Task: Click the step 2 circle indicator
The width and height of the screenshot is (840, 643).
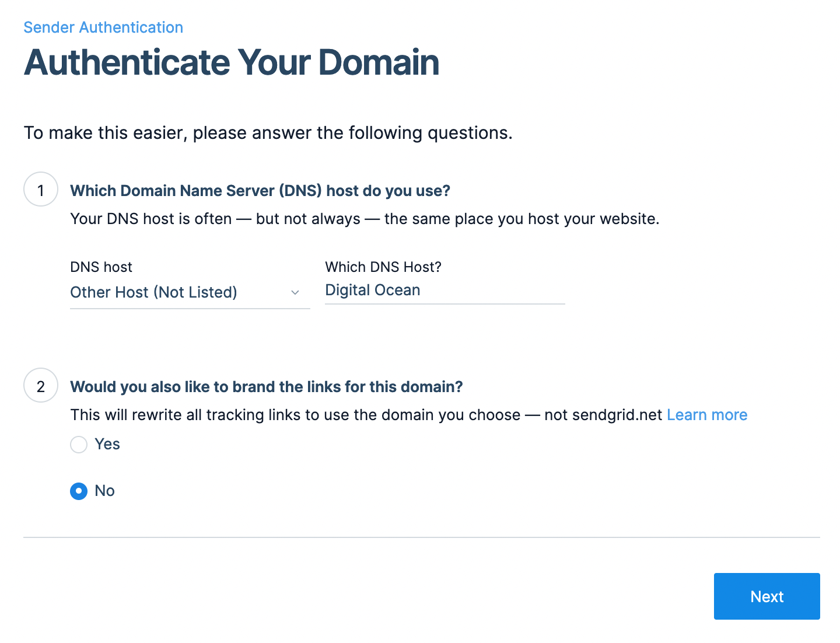Action: pos(40,386)
